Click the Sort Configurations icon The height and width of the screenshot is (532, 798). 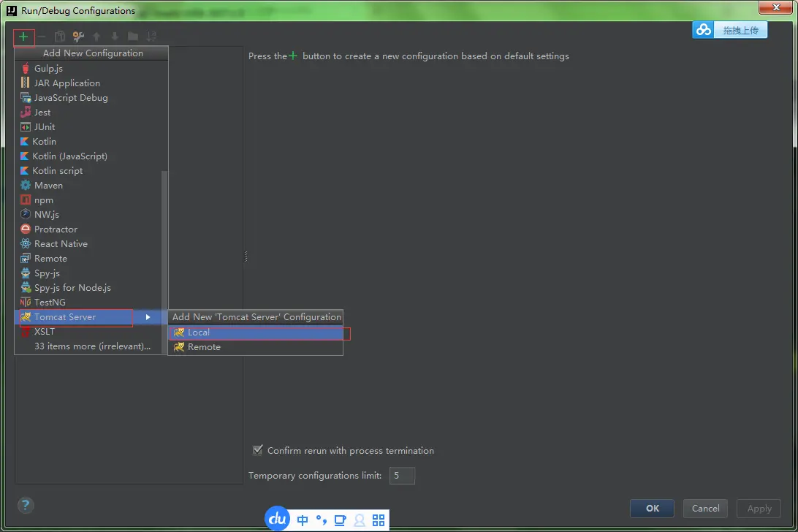151,37
